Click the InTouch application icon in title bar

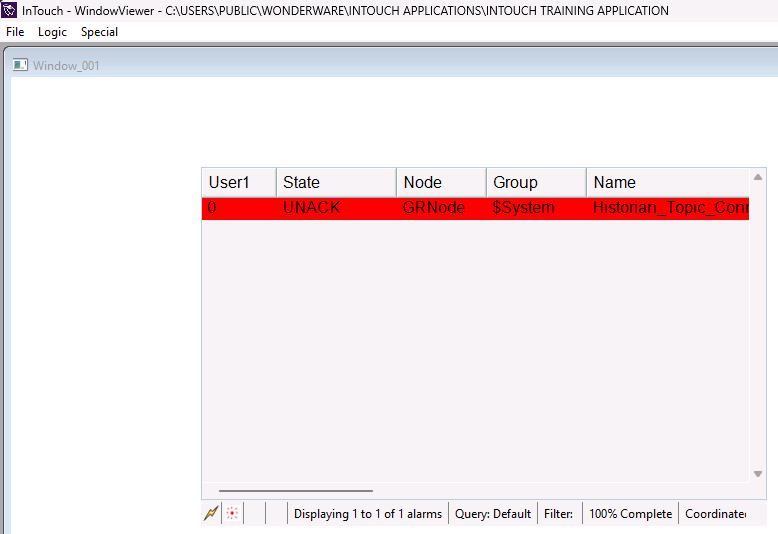pos(9,10)
